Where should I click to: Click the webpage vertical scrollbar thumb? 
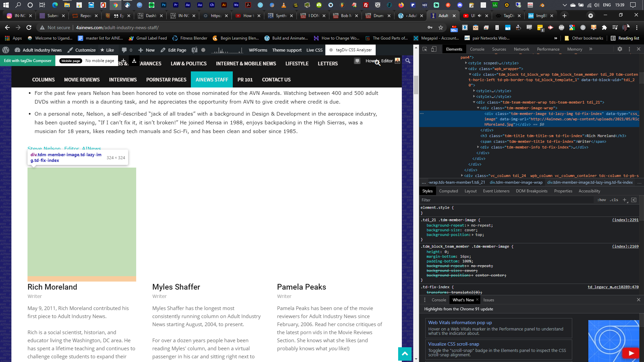pyautogui.click(x=416, y=85)
